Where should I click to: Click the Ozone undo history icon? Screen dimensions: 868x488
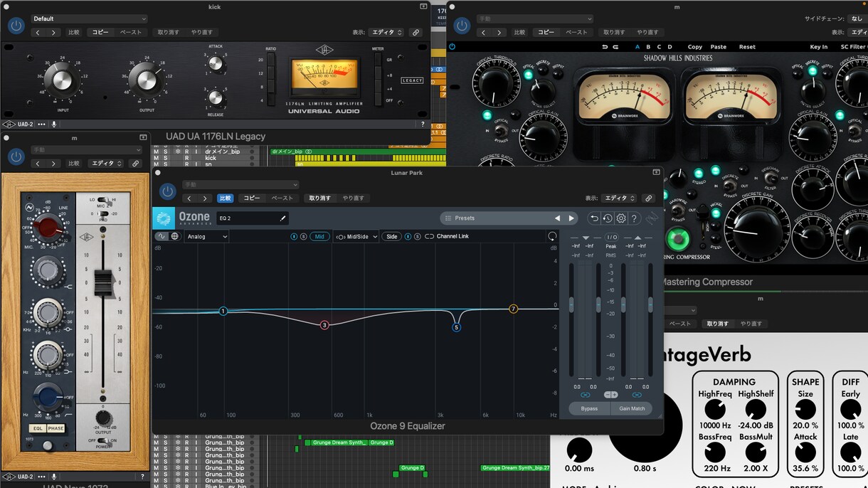(x=607, y=218)
